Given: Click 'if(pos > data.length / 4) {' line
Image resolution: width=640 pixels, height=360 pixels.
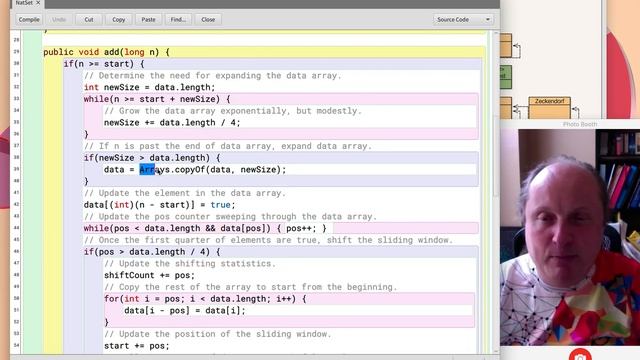Looking at the screenshot, I should (x=152, y=251).
